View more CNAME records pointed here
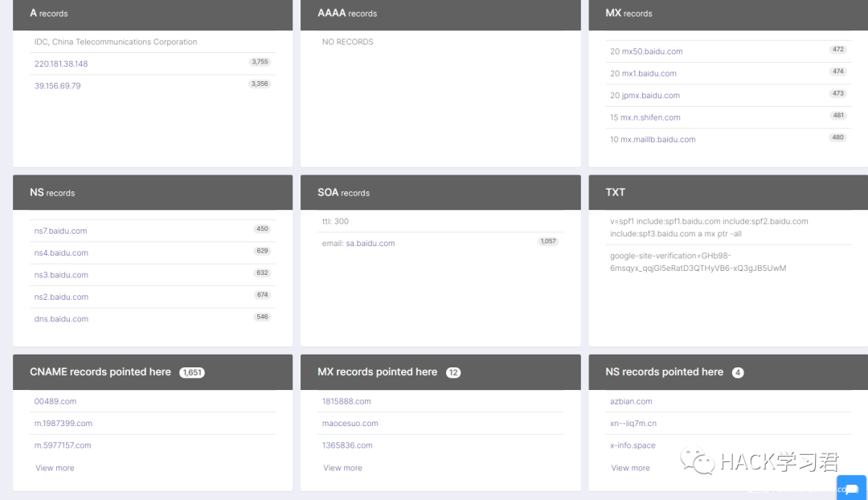 [x=55, y=468]
